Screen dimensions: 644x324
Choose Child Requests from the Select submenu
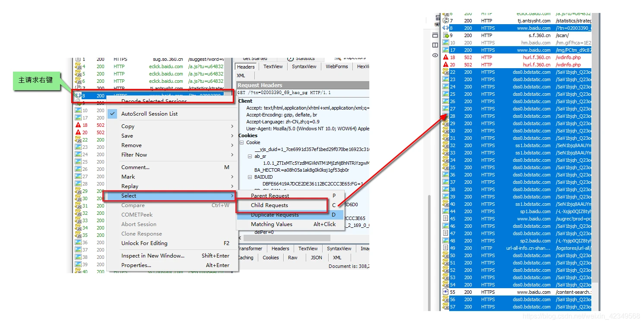click(290, 205)
